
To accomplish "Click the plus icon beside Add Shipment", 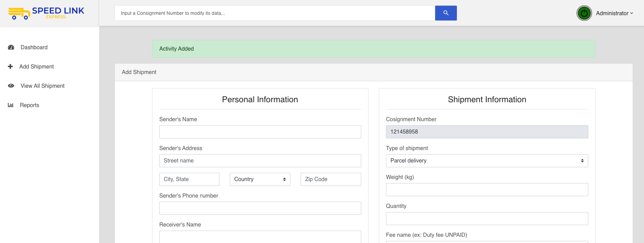I will tap(10, 66).
